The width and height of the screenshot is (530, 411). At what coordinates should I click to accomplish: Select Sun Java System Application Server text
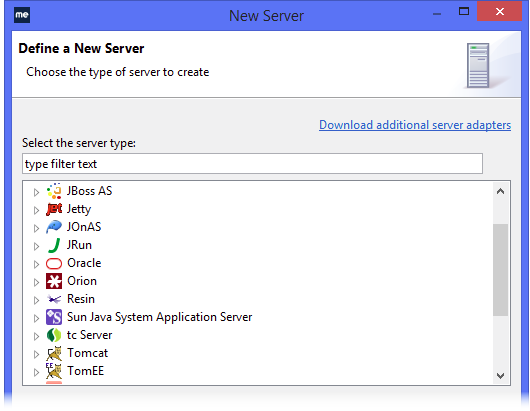point(160,317)
